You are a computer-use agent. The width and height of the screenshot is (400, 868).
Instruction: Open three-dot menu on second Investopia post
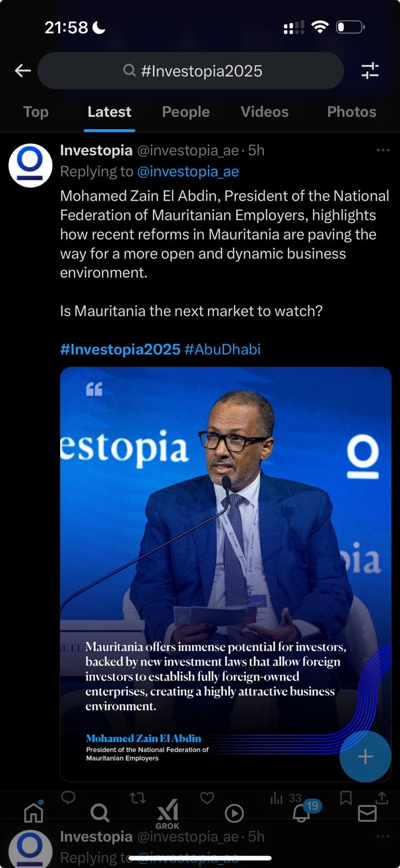click(x=383, y=837)
